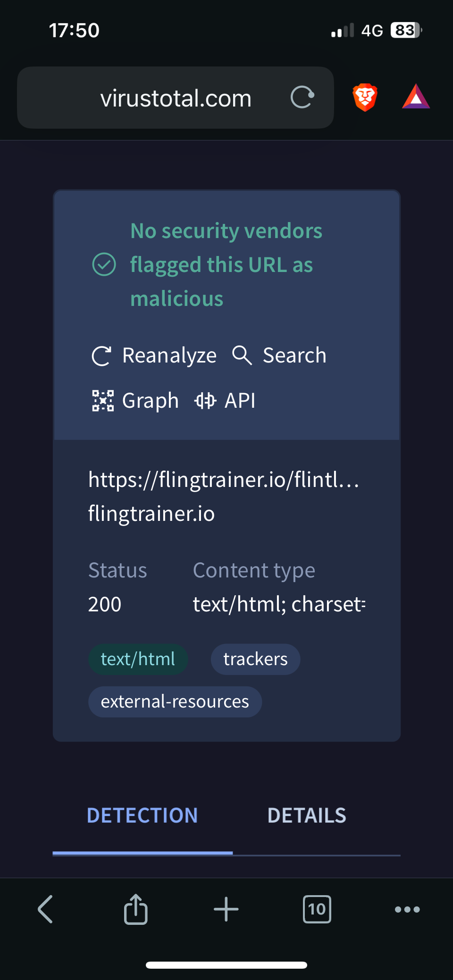The width and height of the screenshot is (453, 980).
Task: Open the share sheet icon
Action: point(136,909)
